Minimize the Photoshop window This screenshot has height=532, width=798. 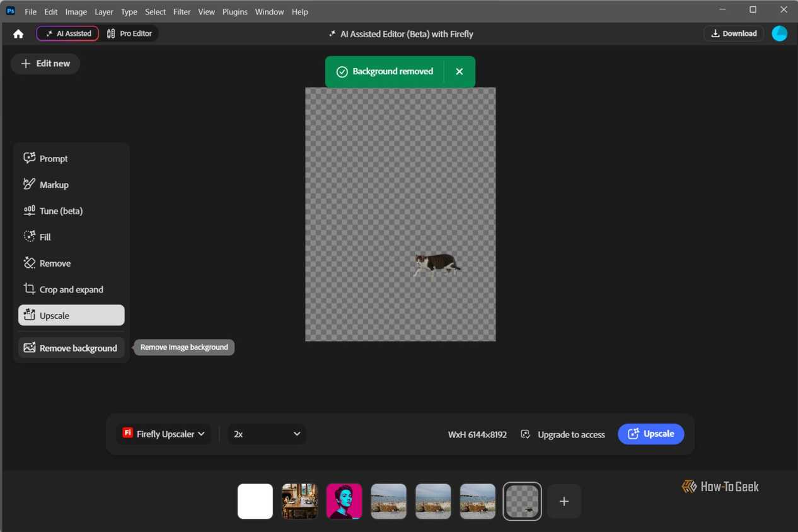722,10
